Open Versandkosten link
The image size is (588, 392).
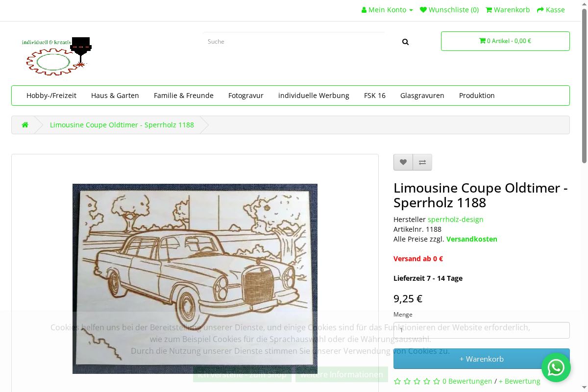[472, 239]
